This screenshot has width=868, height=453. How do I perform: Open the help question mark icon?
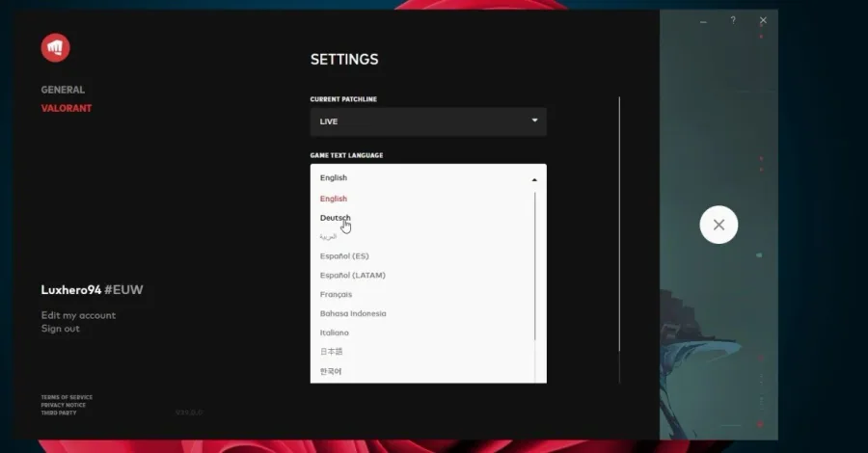point(733,20)
